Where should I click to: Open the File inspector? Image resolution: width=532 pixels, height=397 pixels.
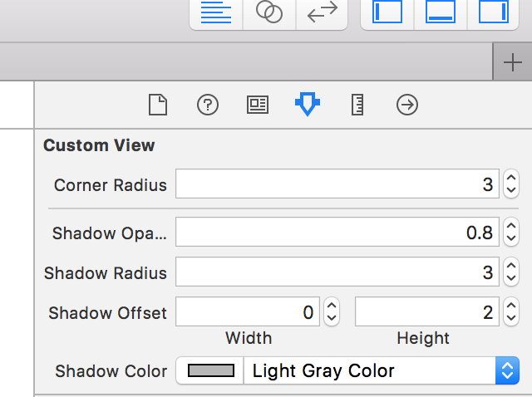click(158, 105)
